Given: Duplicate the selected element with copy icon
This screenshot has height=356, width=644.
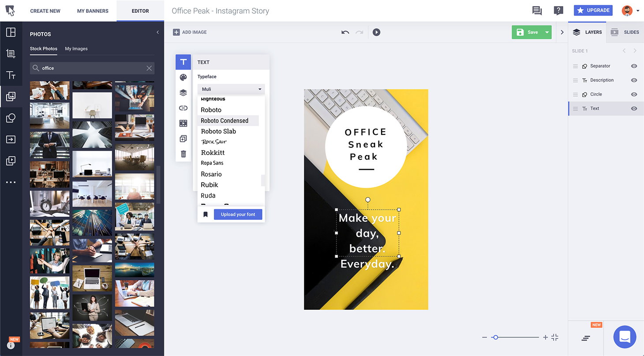Looking at the screenshot, I should (x=183, y=139).
